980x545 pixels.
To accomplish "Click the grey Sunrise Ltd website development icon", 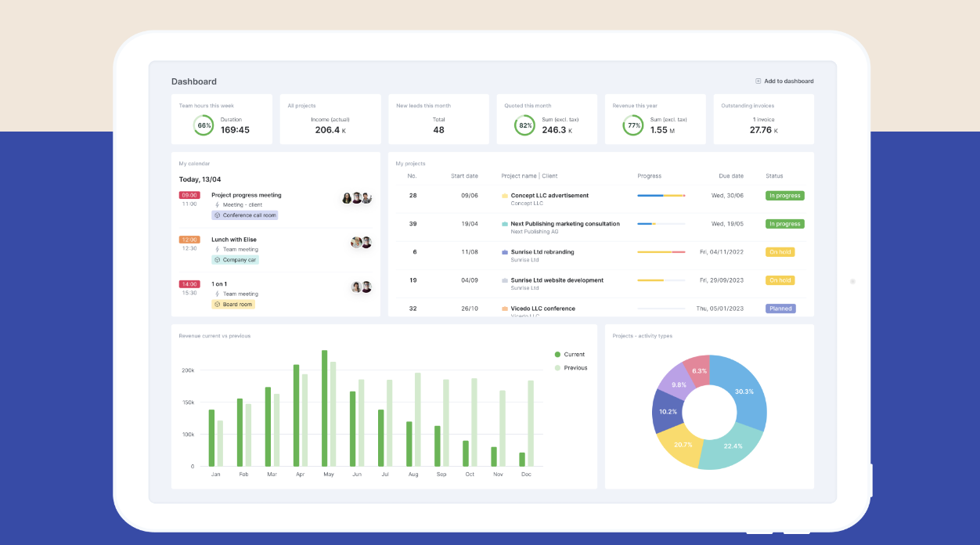I will click(505, 280).
